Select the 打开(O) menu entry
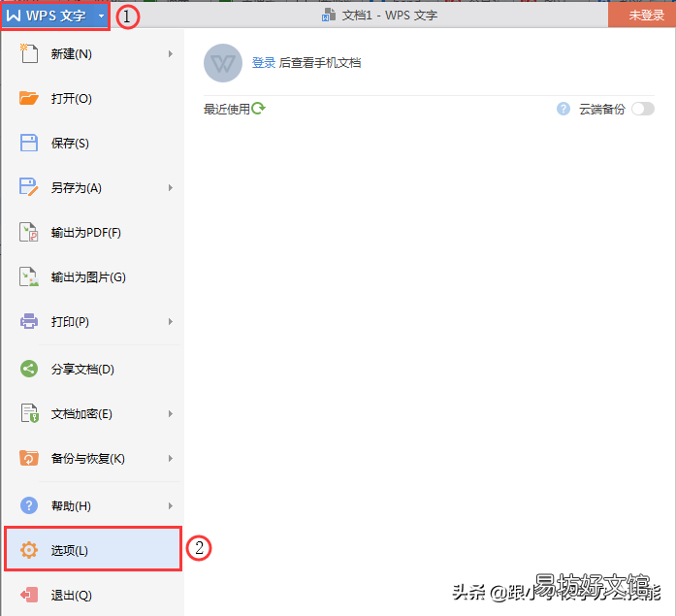This screenshot has width=676, height=616. tap(92, 98)
